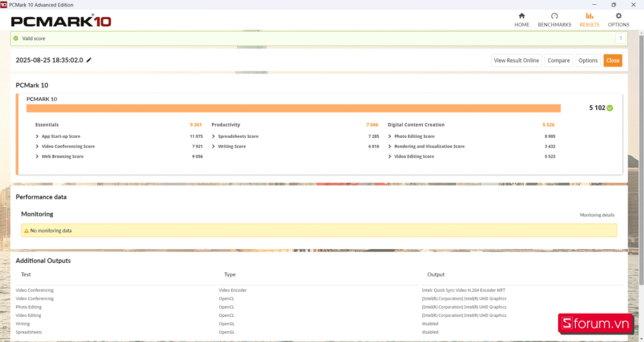
Task: Click the Digital Content Creation score 5 526
Action: pyautogui.click(x=548, y=125)
